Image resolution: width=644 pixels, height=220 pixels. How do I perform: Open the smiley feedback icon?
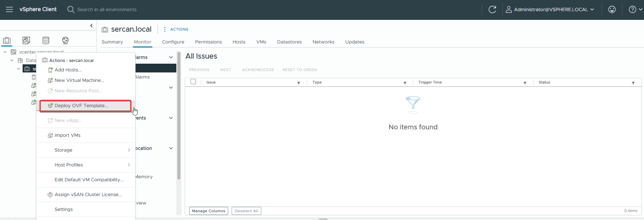point(612,9)
